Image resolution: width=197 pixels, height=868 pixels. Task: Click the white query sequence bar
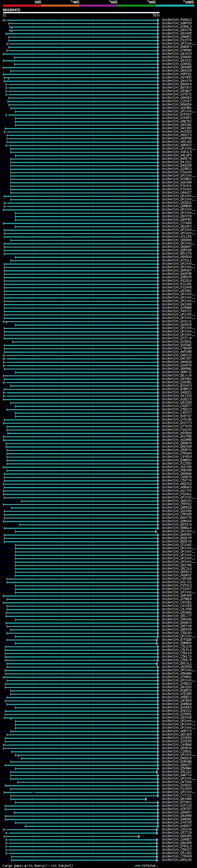[x=81, y=12]
